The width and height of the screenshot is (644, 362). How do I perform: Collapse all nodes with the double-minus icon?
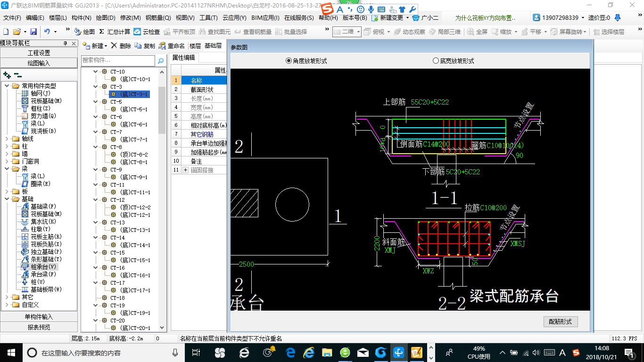click(x=18, y=75)
